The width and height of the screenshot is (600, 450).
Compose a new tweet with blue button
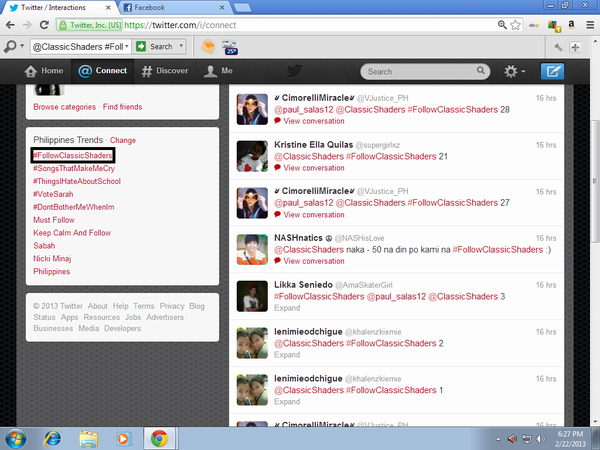click(x=552, y=71)
